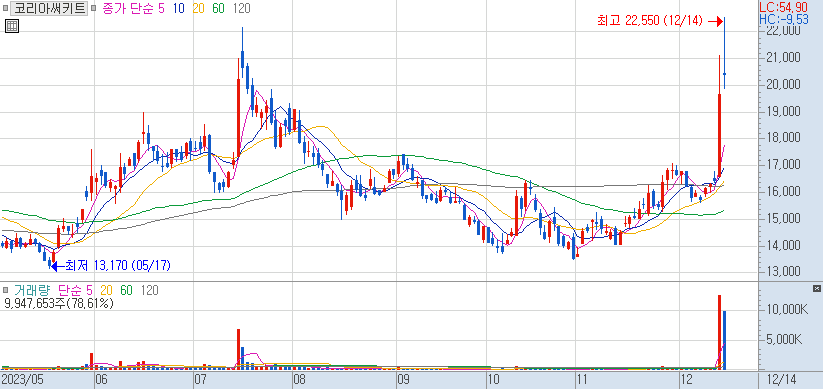Click the blue volume bar for 12/14
This screenshot has width=823, height=389.
724,340
